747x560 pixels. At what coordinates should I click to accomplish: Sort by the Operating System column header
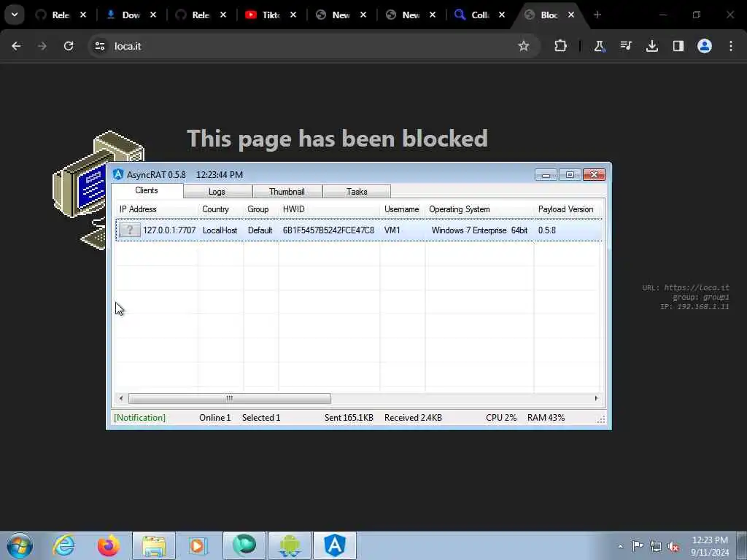point(460,209)
